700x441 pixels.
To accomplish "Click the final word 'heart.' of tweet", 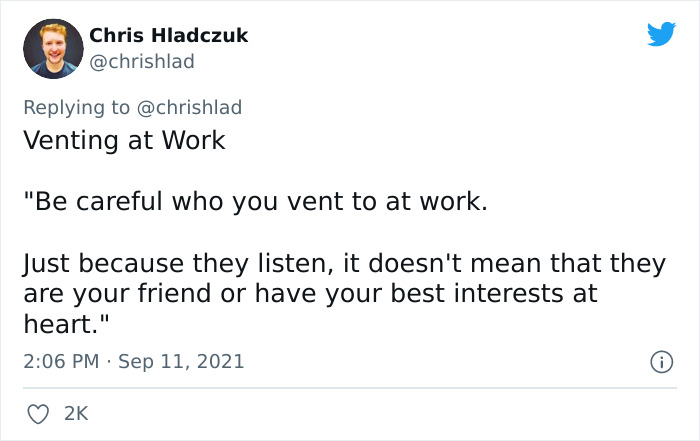I will point(56,324).
